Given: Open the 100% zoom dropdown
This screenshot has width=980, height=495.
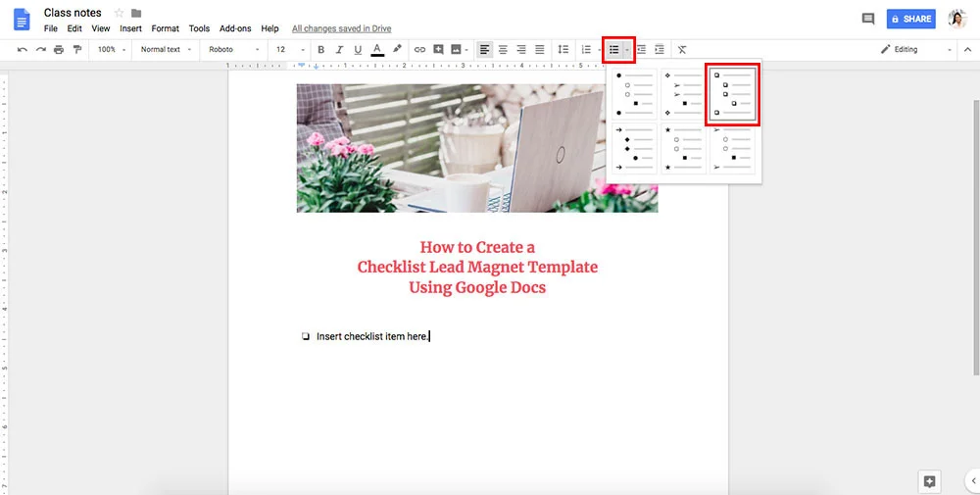Looking at the screenshot, I should click(112, 49).
